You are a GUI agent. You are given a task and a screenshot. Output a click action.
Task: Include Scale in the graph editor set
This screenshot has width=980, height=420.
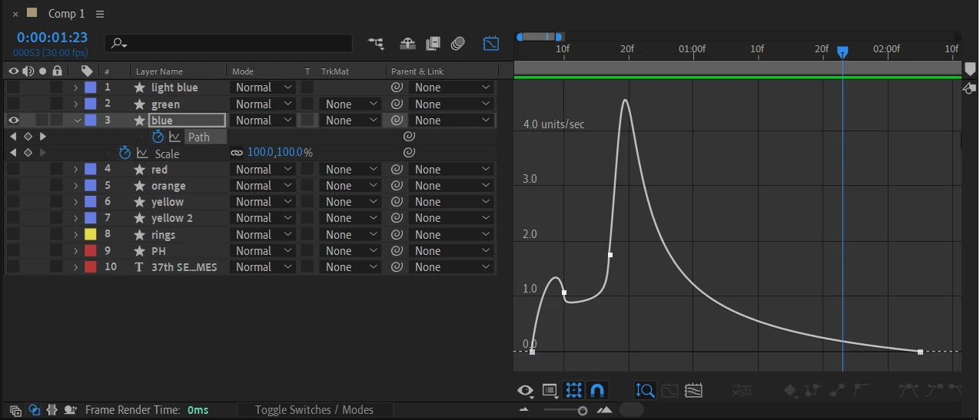142,153
